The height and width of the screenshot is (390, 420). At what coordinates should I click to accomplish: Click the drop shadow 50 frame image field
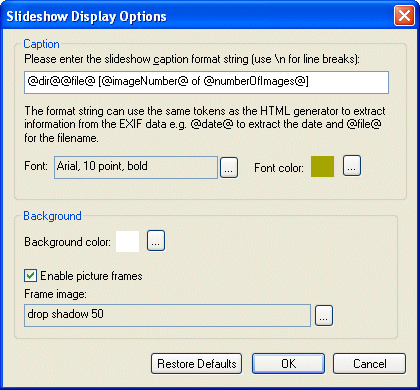167,315
